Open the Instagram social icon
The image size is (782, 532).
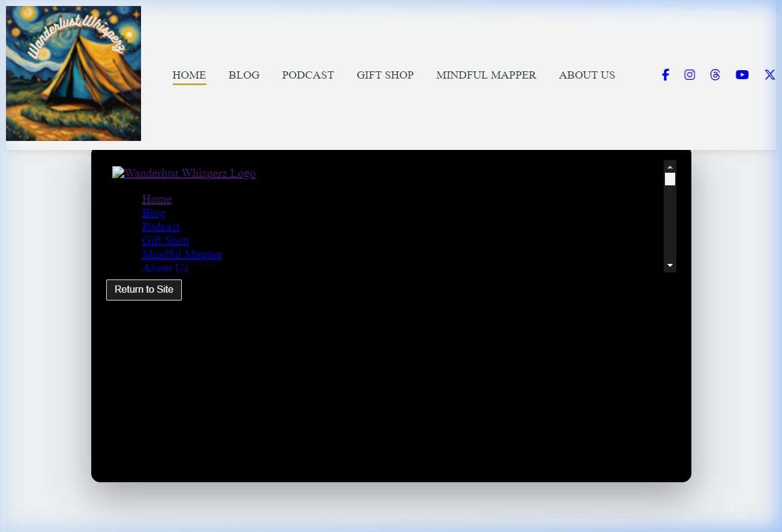pos(690,75)
